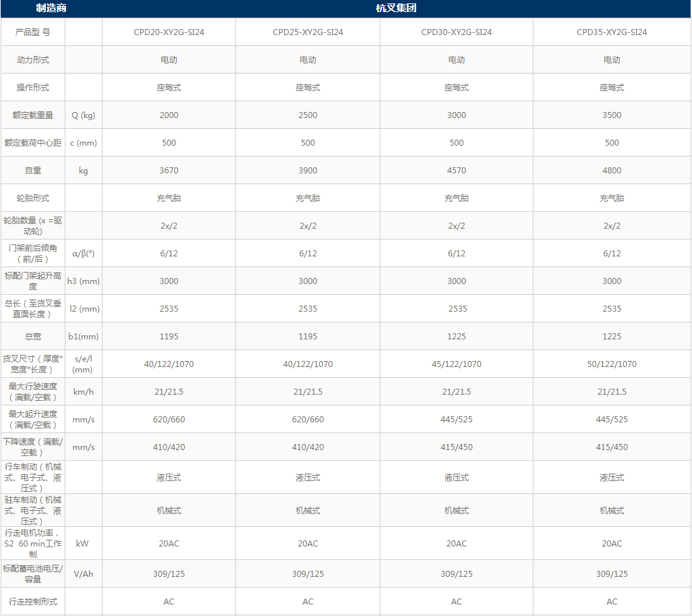The image size is (692, 616).
Task: Click the first 电动 cell
Action: click(168, 59)
